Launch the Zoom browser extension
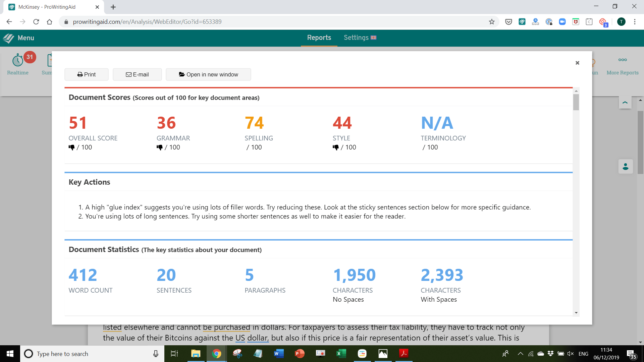The height and width of the screenshot is (362, 644). (562, 21)
